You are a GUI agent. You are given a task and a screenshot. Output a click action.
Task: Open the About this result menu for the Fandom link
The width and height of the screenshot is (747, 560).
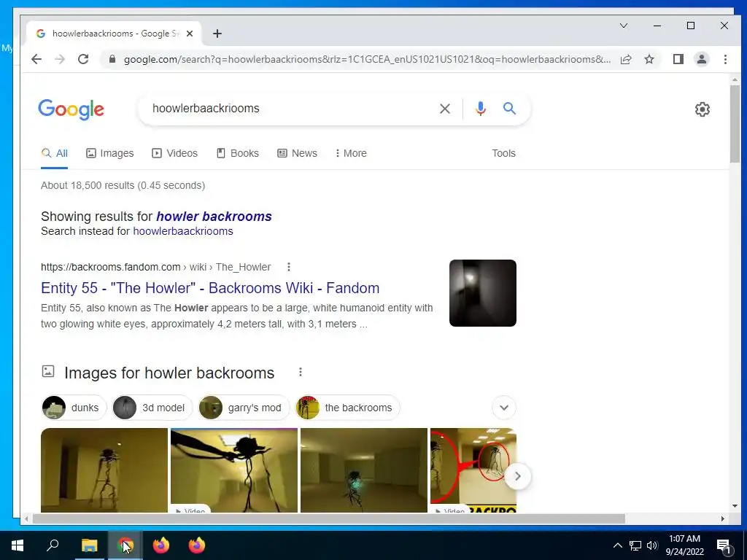coord(288,267)
